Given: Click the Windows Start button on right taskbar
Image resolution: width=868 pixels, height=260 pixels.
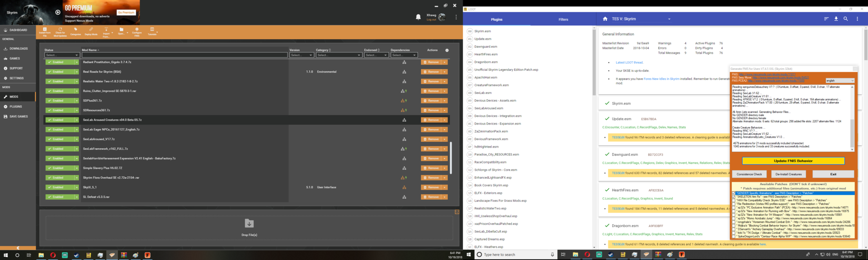Looking at the screenshot, I should tap(469, 255).
